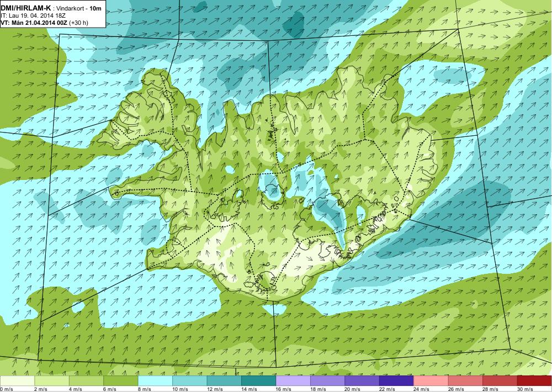Viewport: 552px width, 392px height.
Task: Select the medium purple 18–20 m/s legend swatch
Action: pos(328,381)
